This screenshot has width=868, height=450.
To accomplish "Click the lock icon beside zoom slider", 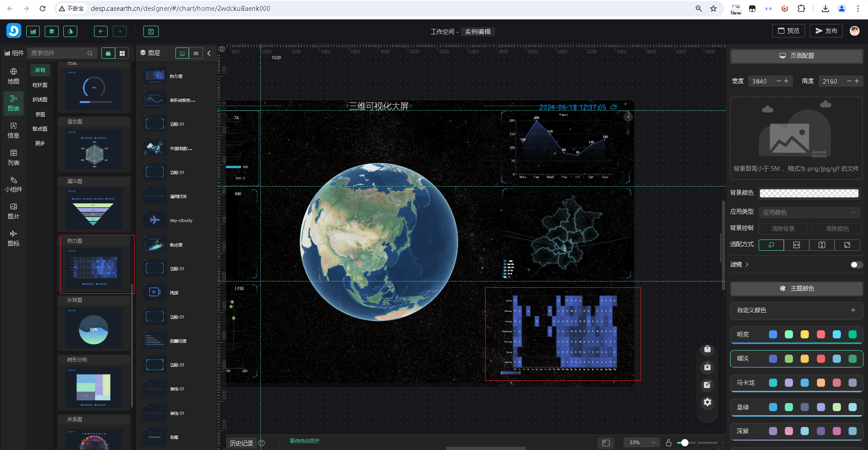I will tap(669, 442).
